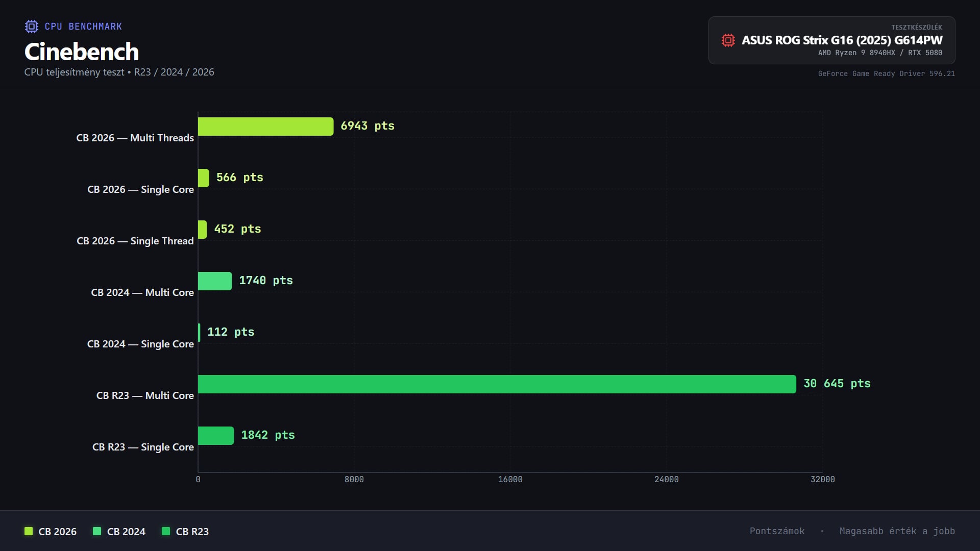Image resolution: width=980 pixels, height=551 pixels.
Task: Toggle the CB R23 legend swatch
Action: click(165, 531)
